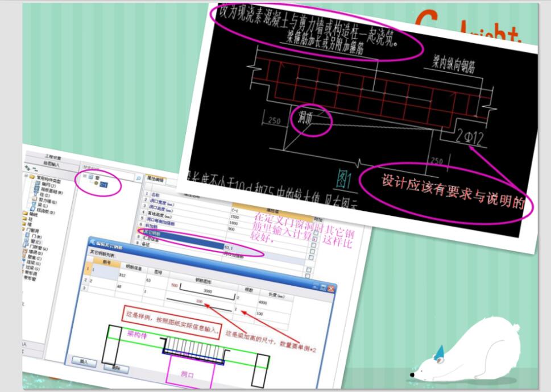
Task: Click the 1800 property value cell
Action: [x=234, y=223]
